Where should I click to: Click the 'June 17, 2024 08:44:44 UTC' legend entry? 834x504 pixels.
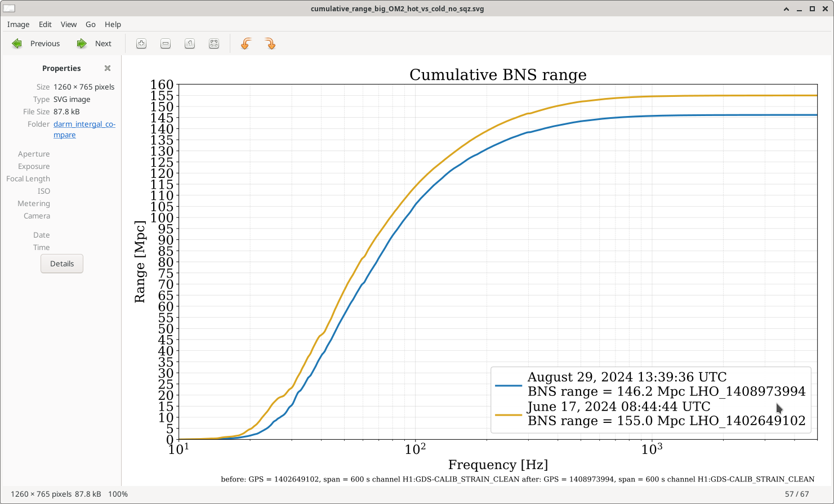[x=619, y=406]
